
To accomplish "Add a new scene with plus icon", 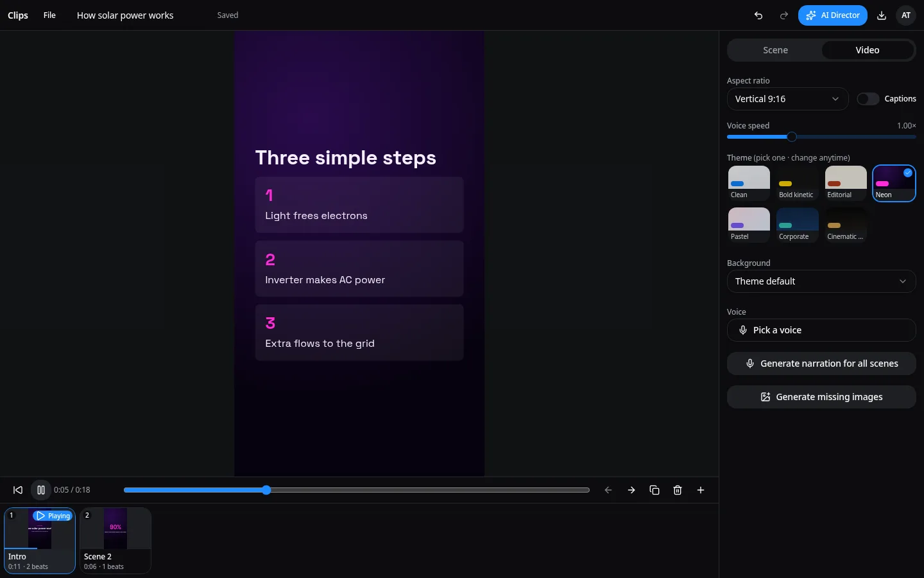I will [701, 490].
